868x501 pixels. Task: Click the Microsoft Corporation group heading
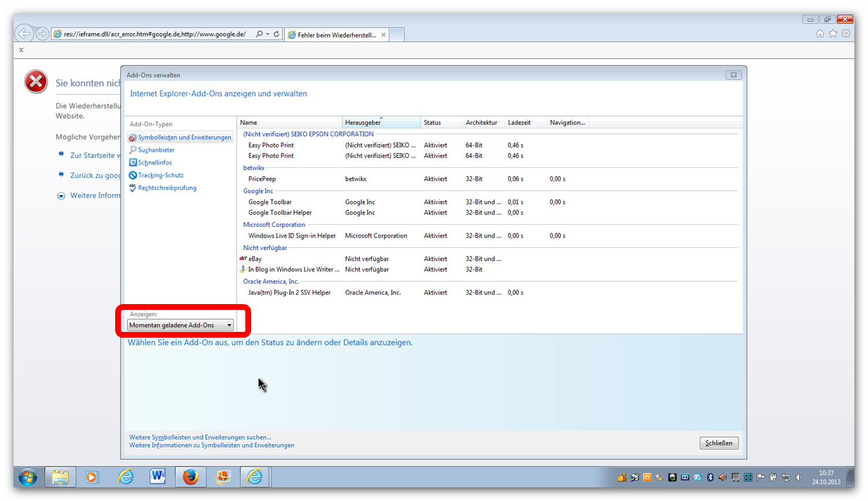[x=274, y=225]
